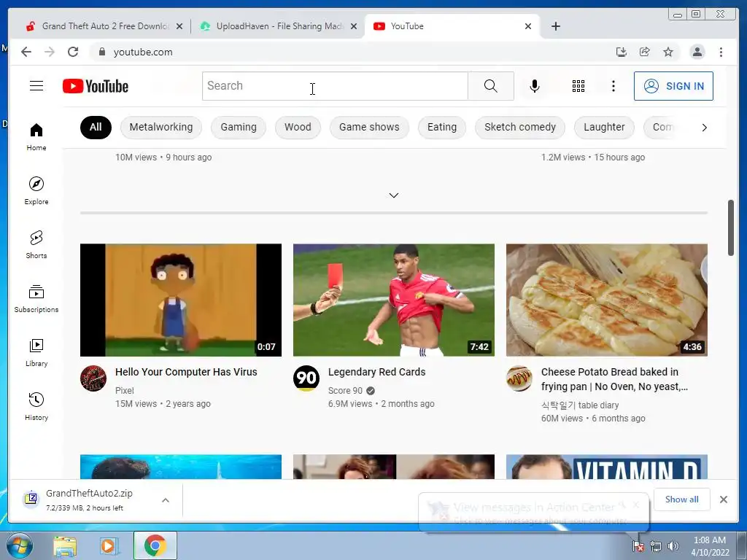Click the share page icon

coord(645,52)
